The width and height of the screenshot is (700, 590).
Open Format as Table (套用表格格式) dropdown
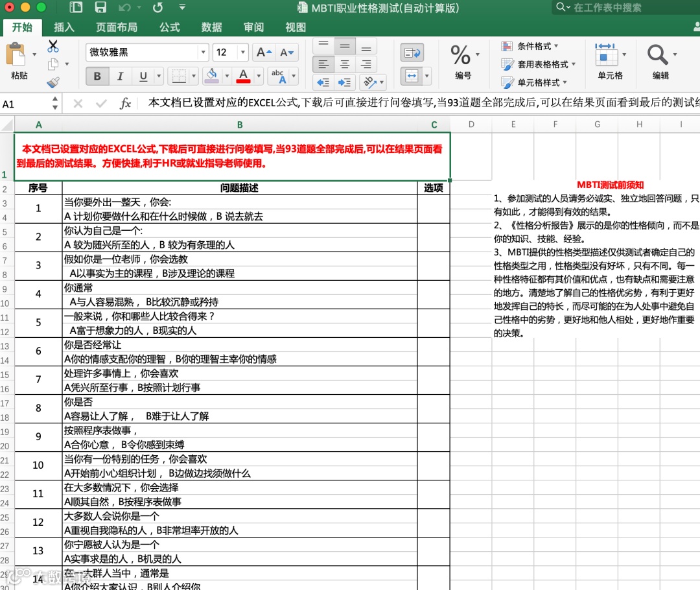pos(539,64)
